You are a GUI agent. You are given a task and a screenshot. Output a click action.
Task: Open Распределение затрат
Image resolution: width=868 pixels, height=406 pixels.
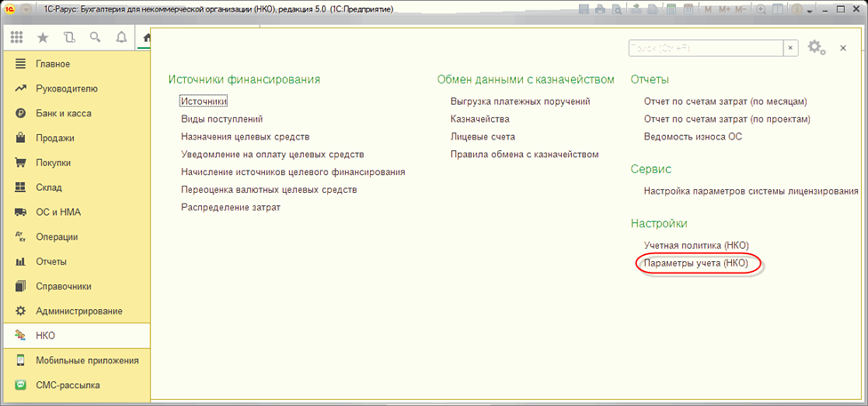click(x=231, y=207)
